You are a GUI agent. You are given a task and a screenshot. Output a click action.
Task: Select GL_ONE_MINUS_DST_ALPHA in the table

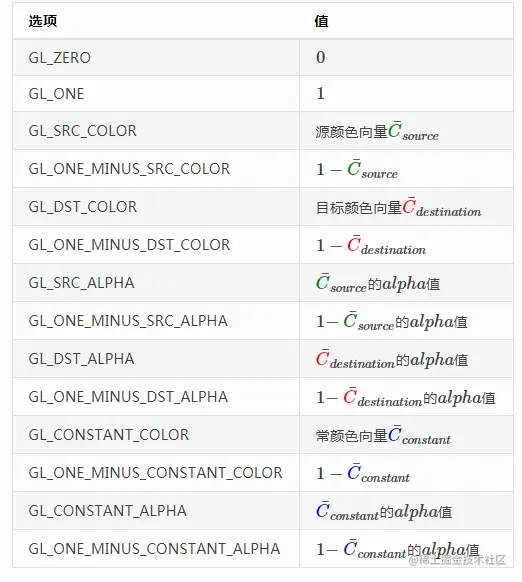128,397
